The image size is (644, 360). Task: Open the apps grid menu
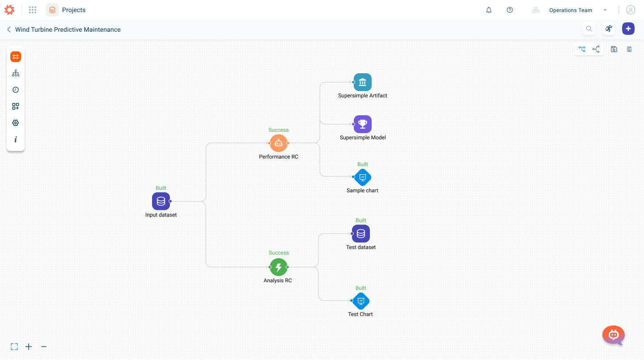pos(32,10)
